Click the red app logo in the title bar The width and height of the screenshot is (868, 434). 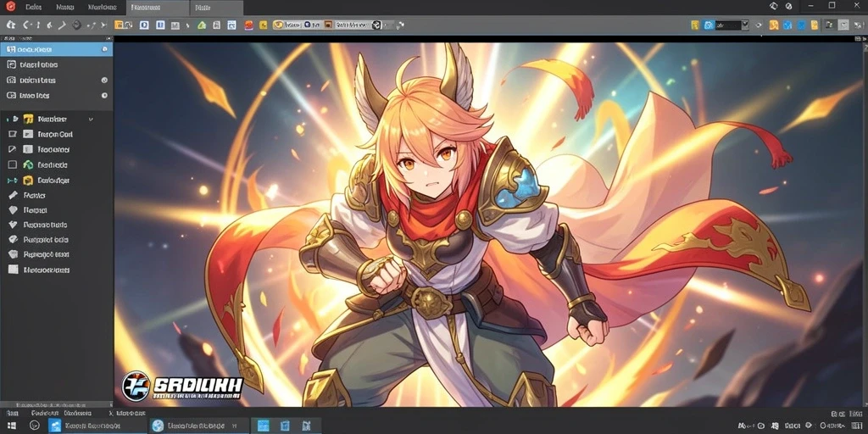11,7
